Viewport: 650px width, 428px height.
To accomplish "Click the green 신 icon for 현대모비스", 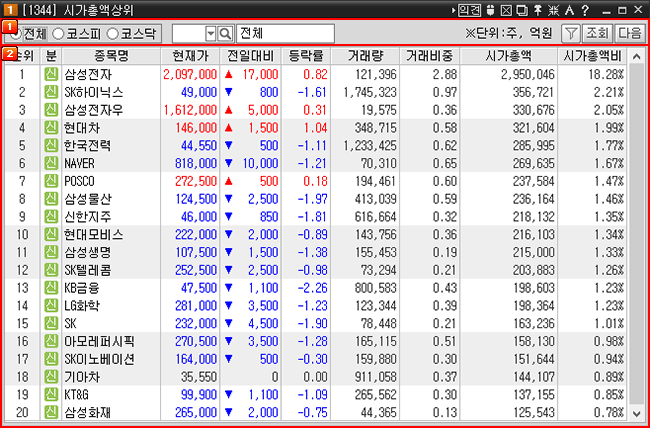I will (x=51, y=234).
